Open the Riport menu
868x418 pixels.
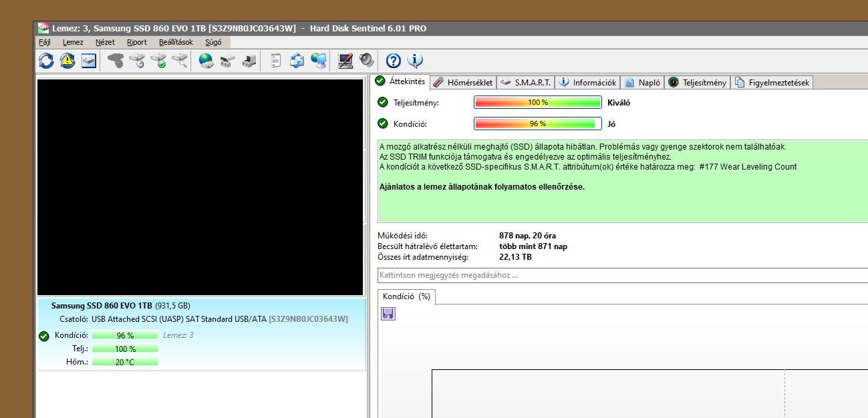tap(136, 42)
